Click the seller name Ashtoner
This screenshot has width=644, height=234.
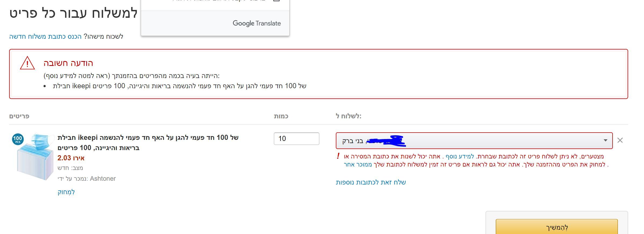click(x=103, y=179)
